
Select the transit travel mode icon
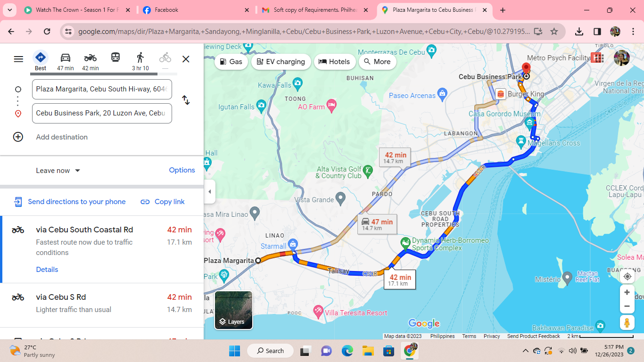[x=116, y=58]
